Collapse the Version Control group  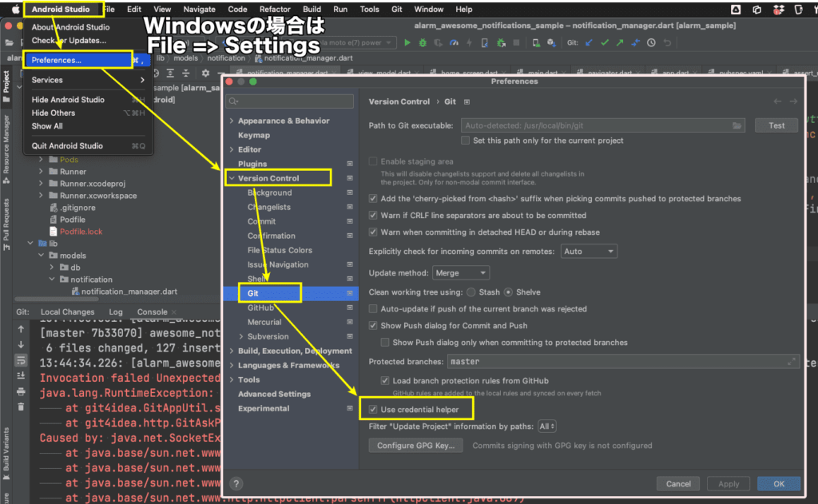[232, 178]
